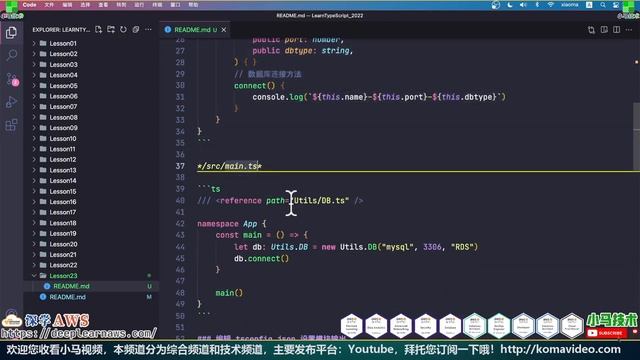Open the Search view in the activity bar
640x360 pixels.
(11, 55)
